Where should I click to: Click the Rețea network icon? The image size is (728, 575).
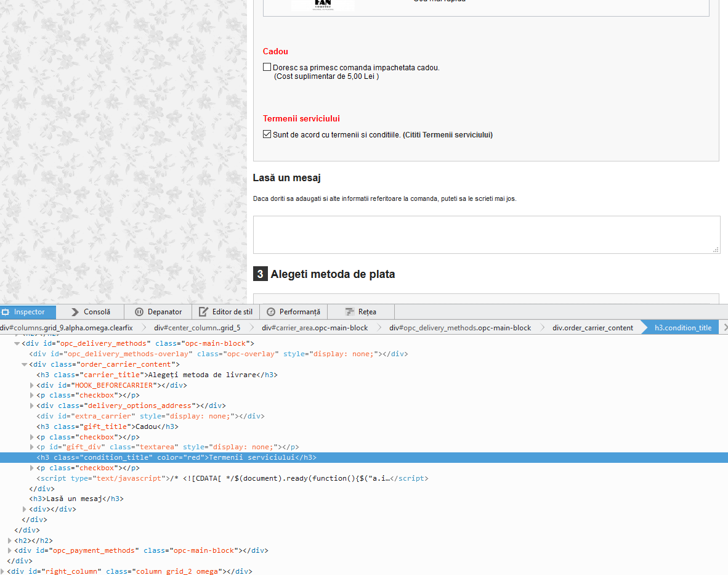point(350,312)
